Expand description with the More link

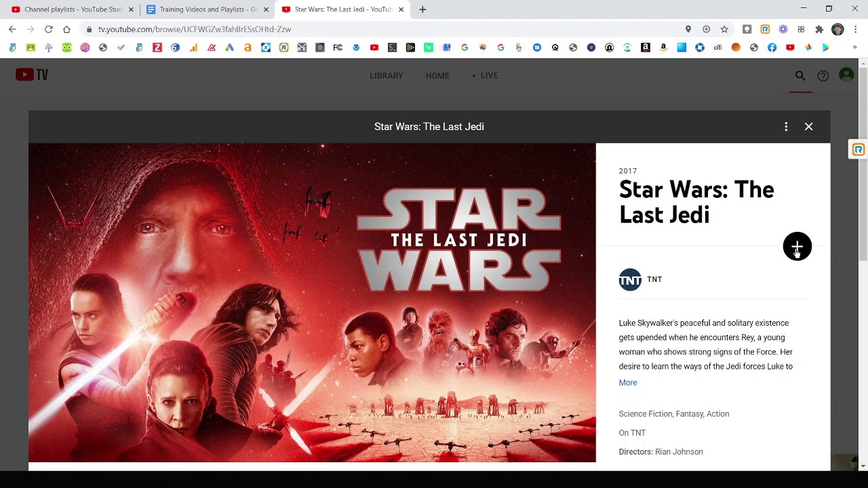click(x=628, y=383)
